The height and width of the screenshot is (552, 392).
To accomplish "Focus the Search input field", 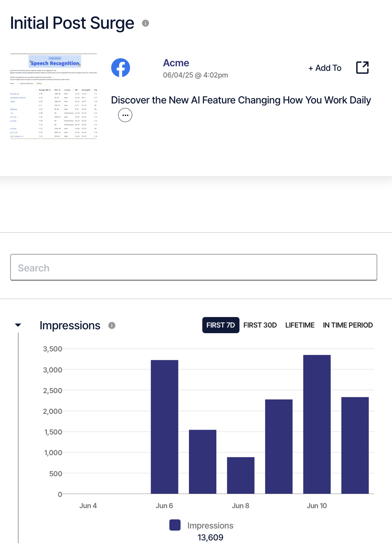I will coord(194,267).
